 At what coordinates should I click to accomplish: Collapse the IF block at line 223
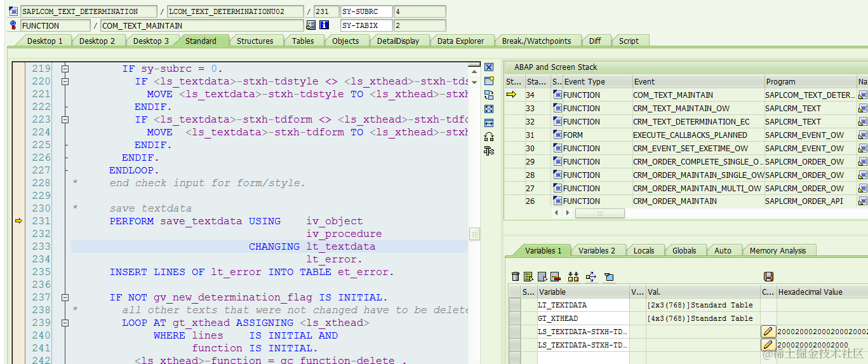[64, 119]
